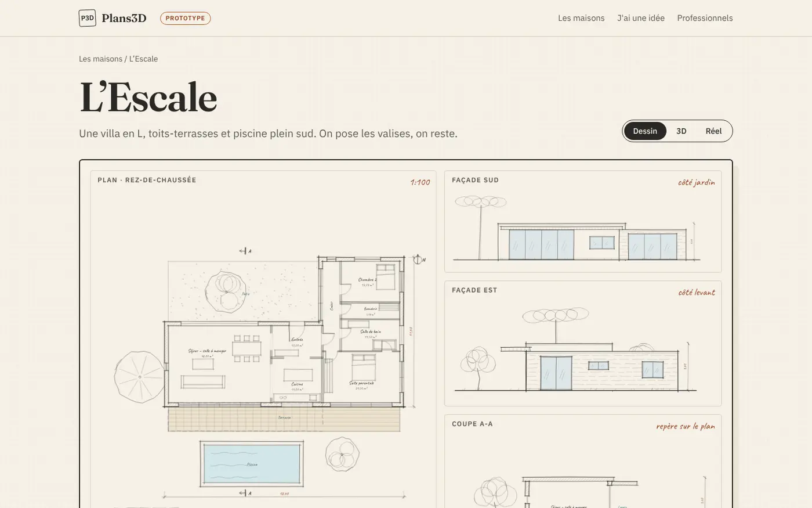
Task: Click the large 'L'Escale' page title
Action: pyautogui.click(x=148, y=97)
